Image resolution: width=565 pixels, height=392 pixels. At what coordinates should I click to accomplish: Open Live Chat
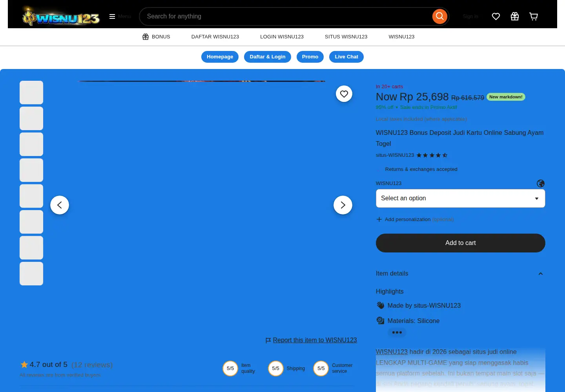click(346, 57)
